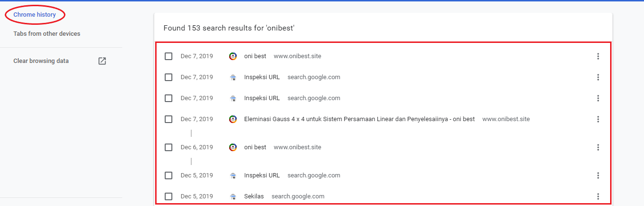
Task: Click the external link icon beside Clear browsing data
Action: pyautogui.click(x=102, y=61)
